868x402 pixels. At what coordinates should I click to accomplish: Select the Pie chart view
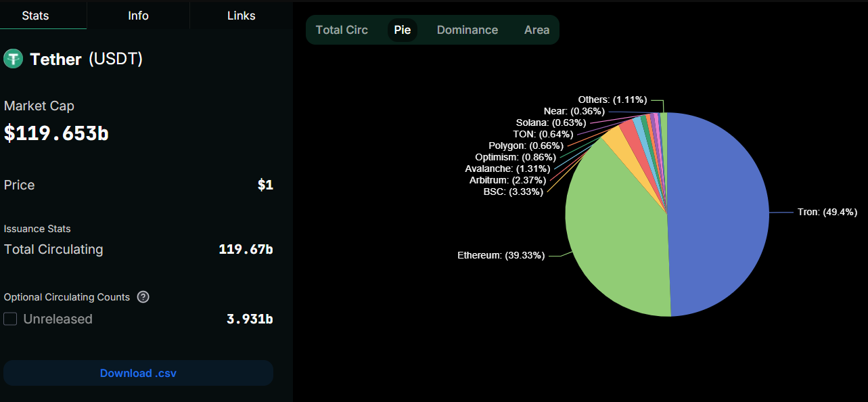pos(403,30)
